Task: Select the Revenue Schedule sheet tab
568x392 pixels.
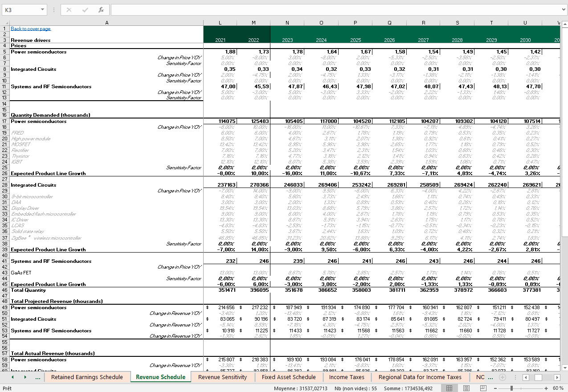Action: 160,377
